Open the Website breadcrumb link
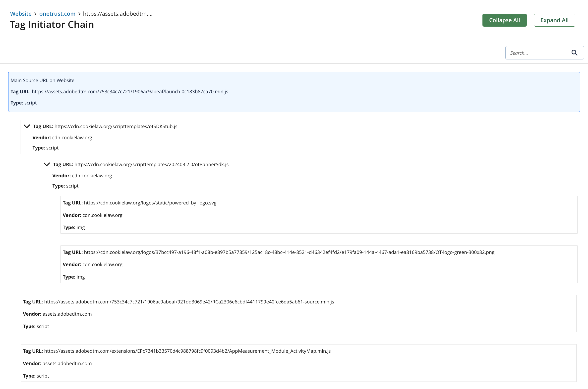The width and height of the screenshot is (588, 389). [21, 14]
